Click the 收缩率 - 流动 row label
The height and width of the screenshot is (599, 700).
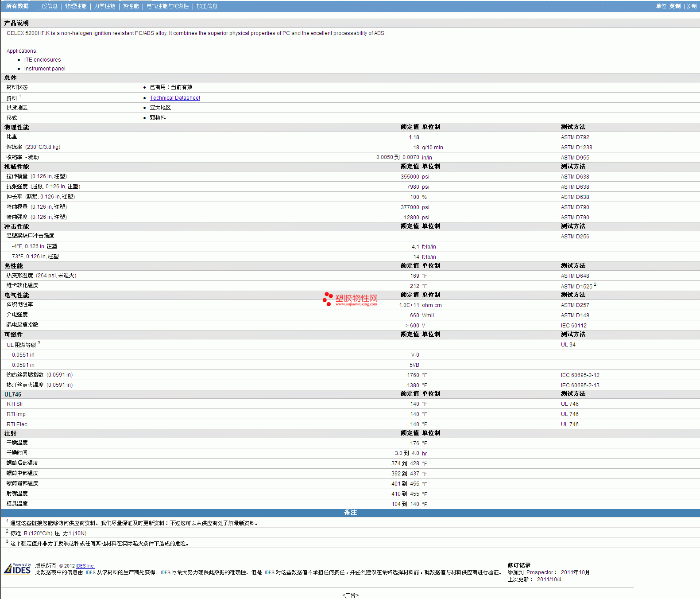[23, 157]
